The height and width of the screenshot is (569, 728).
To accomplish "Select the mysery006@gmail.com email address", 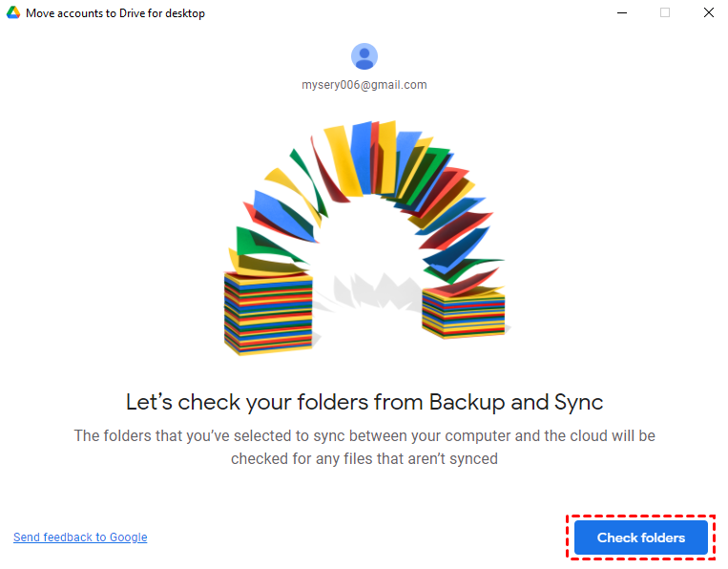I will [x=364, y=85].
